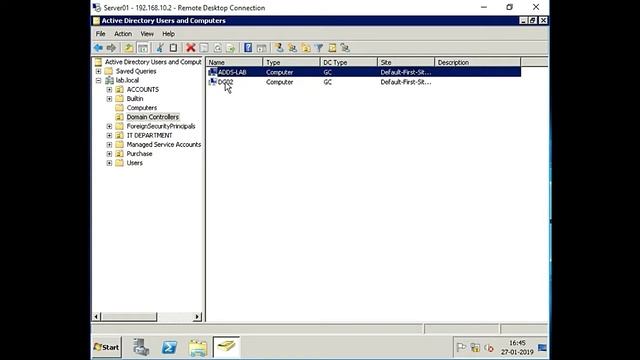
Task: Open the File menu
Action: click(x=100, y=34)
